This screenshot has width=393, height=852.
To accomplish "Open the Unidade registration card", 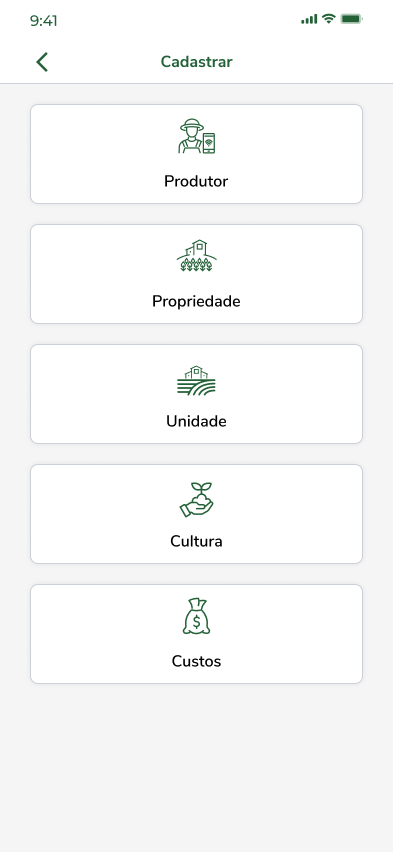I will point(196,394).
